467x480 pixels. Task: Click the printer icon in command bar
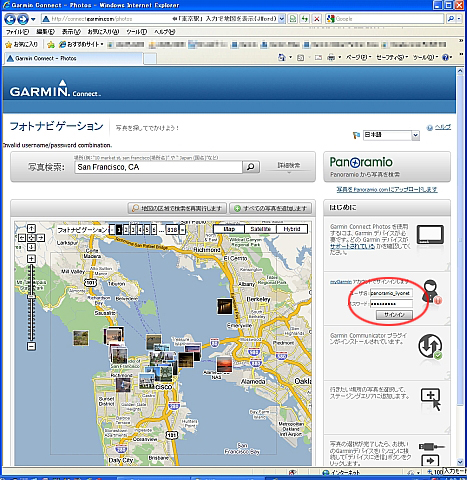[x=331, y=58]
